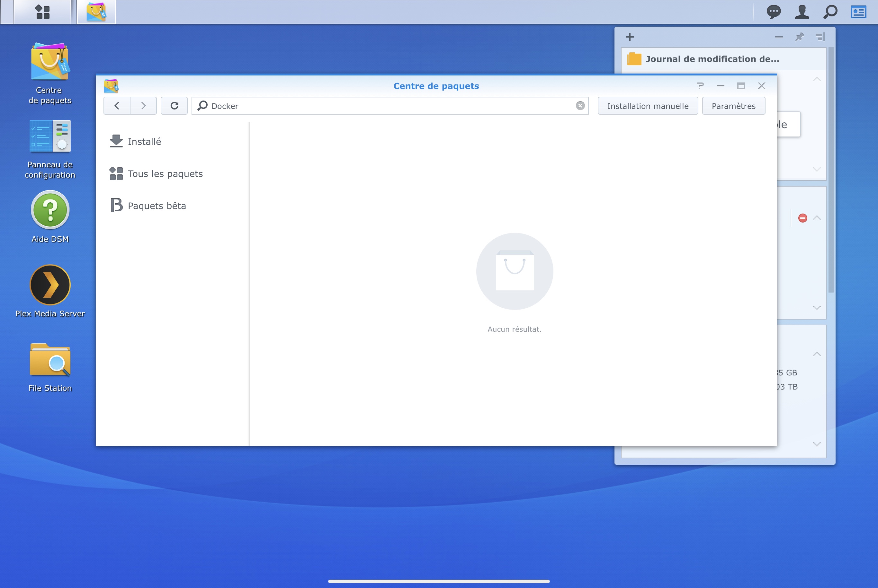Open Plex Media Server desktop icon
The image size is (878, 588).
50,285
